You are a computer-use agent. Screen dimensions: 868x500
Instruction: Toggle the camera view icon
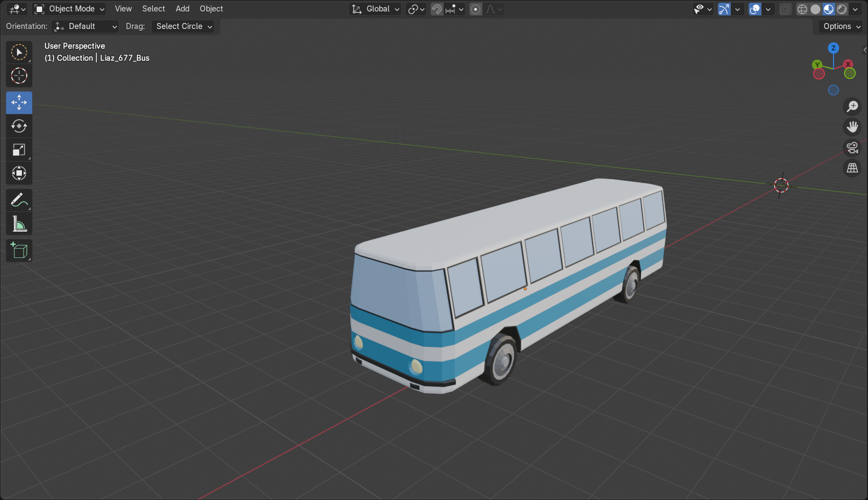853,148
